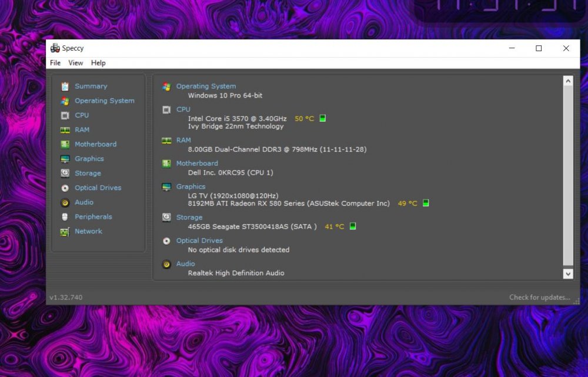Click the green temperature indicator next to 41 °C
Image resolution: width=588 pixels, height=377 pixels.
click(x=353, y=226)
